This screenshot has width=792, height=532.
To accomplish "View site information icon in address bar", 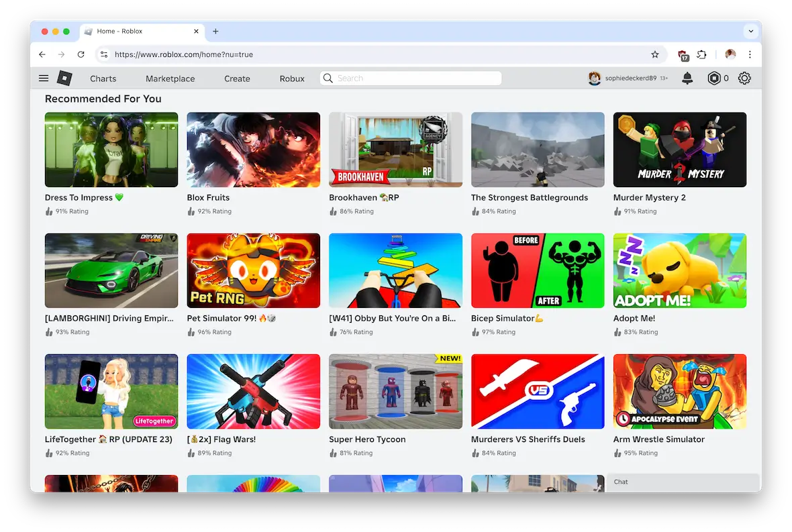I will pos(103,54).
